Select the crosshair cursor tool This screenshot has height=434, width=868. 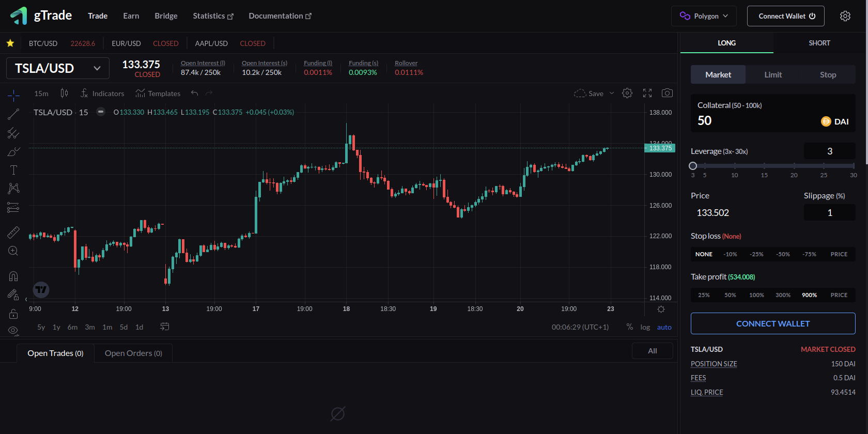click(13, 95)
